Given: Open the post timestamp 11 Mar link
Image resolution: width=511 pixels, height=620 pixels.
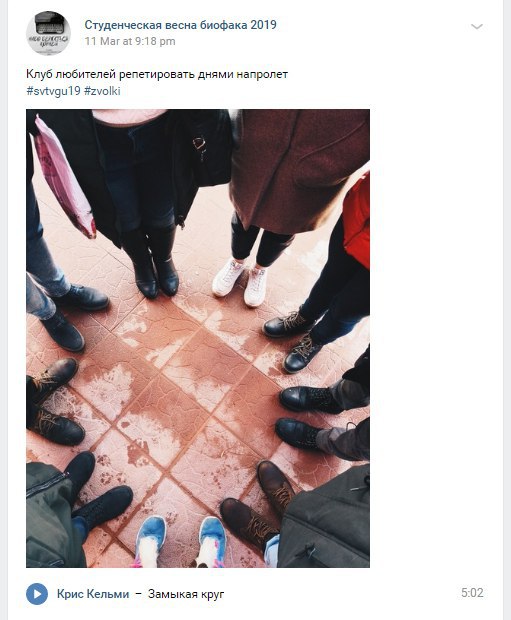Looking at the screenshot, I should [130, 41].
